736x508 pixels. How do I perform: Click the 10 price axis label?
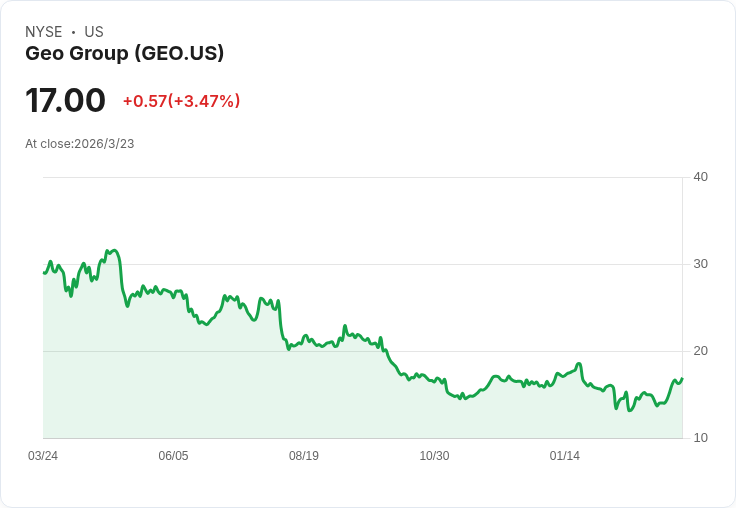700,438
